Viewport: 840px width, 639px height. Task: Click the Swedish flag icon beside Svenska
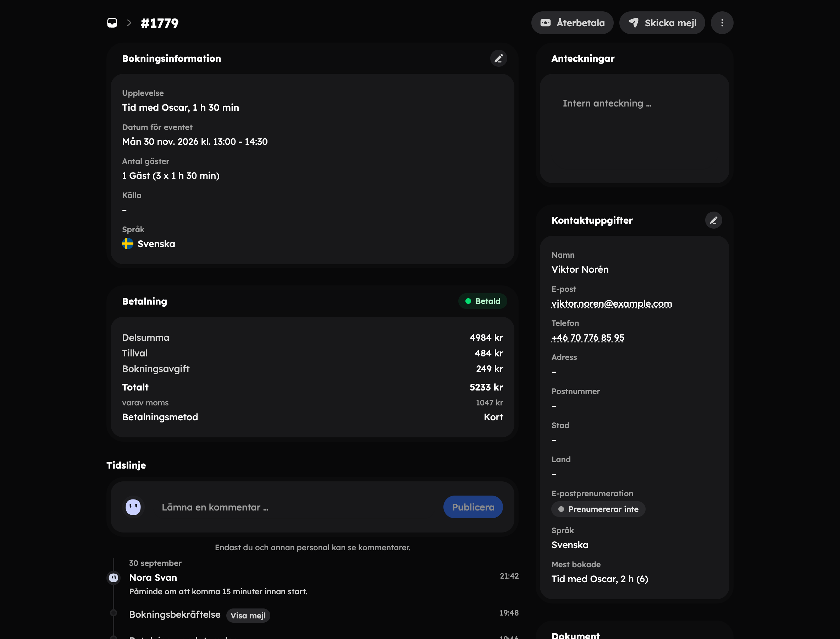coord(128,244)
